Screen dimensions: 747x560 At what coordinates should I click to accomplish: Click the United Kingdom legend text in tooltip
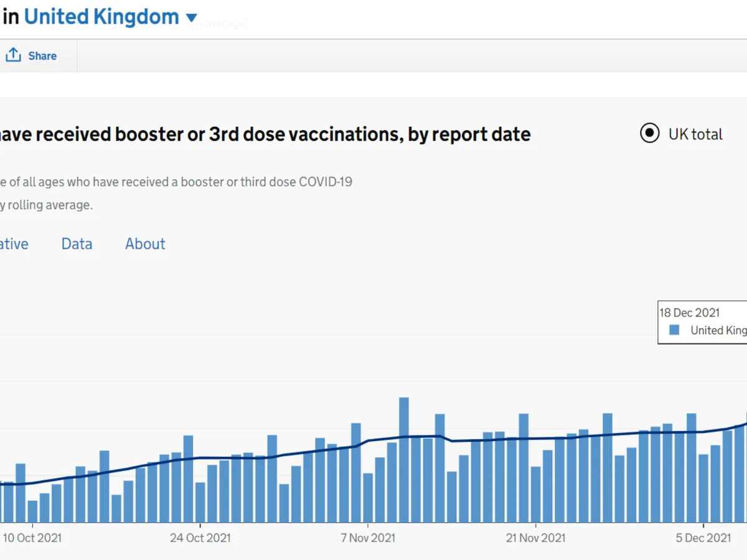point(718,330)
